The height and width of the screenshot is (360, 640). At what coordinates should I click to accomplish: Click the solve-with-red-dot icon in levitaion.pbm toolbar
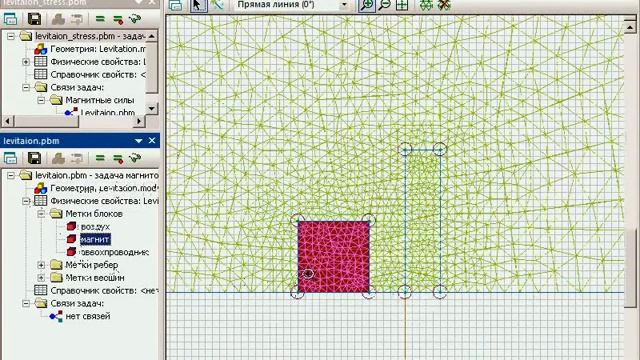[x=118, y=158]
